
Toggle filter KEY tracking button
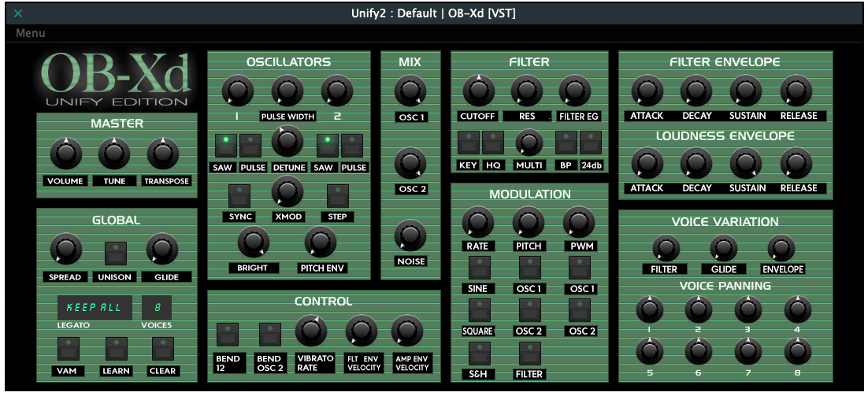(x=469, y=142)
